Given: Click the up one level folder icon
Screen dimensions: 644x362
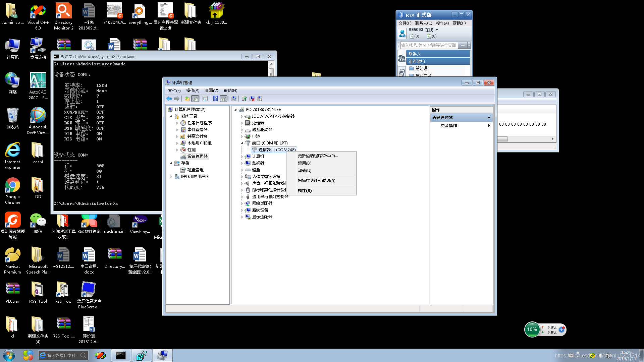Looking at the screenshot, I should pyautogui.click(x=187, y=99).
